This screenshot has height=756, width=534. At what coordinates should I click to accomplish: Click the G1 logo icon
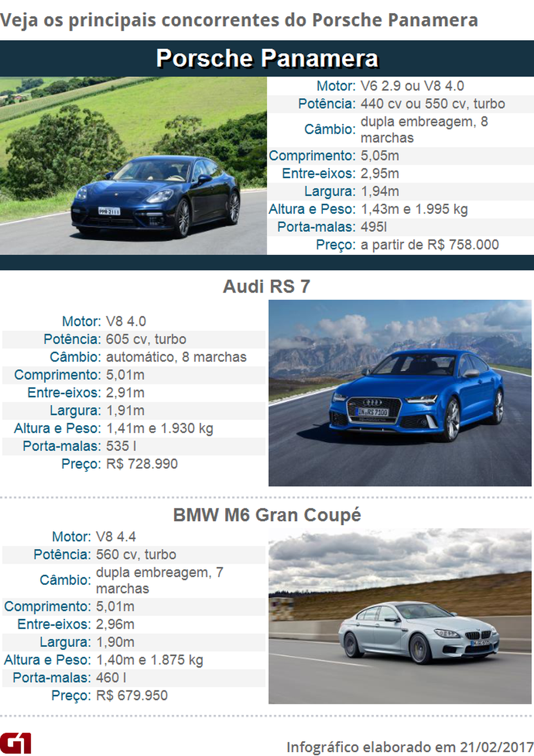[x=16, y=743]
